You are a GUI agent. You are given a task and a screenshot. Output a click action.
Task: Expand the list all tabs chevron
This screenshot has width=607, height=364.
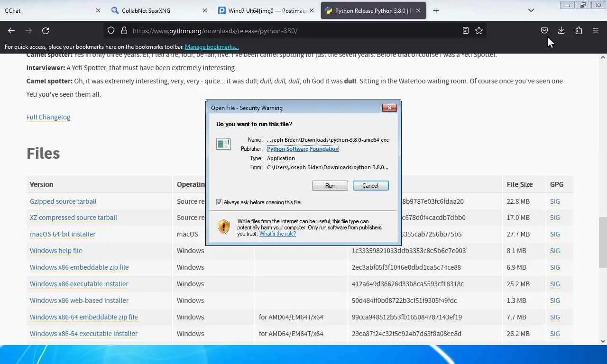click(531, 10)
